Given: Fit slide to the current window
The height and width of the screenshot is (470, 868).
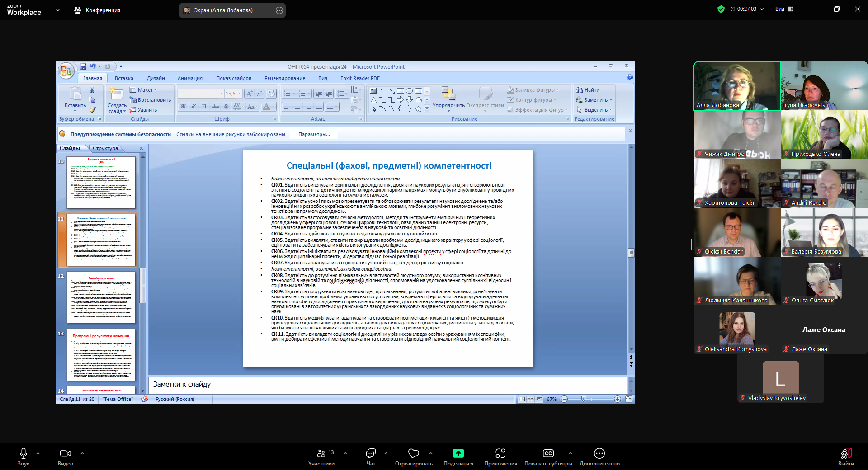Looking at the screenshot, I should click(x=628, y=399).
